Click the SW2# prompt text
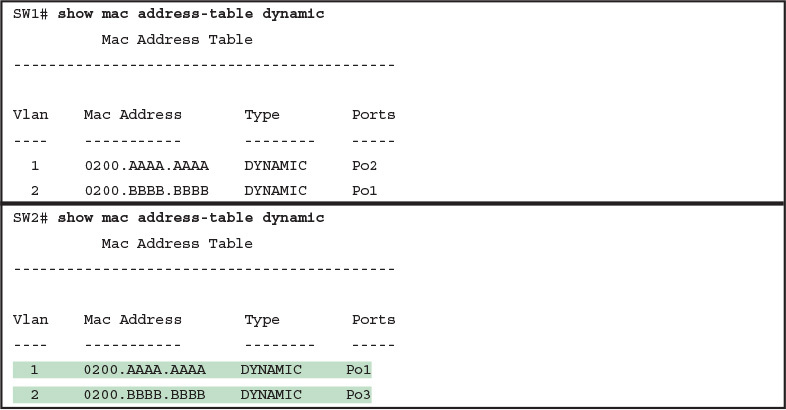 point(31,217)
